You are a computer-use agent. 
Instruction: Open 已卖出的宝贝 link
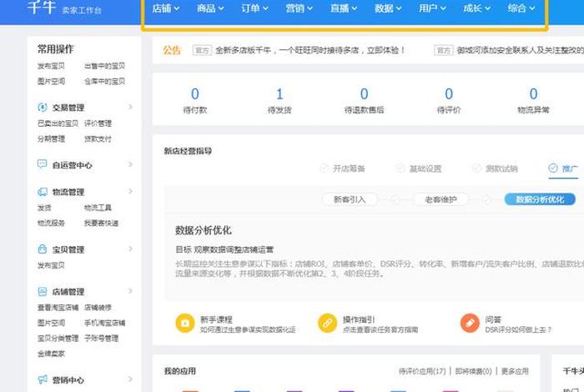pyautogui.click(x=58, y=123)
